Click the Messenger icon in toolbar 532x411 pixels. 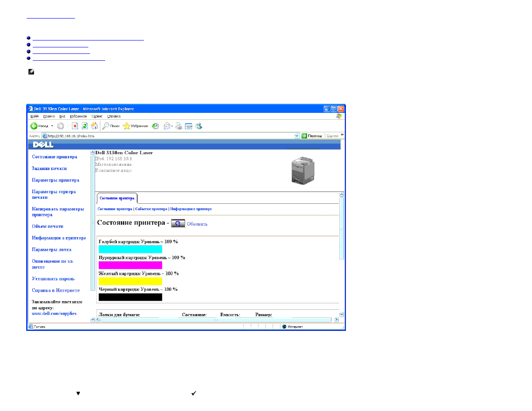coord(199,126)
